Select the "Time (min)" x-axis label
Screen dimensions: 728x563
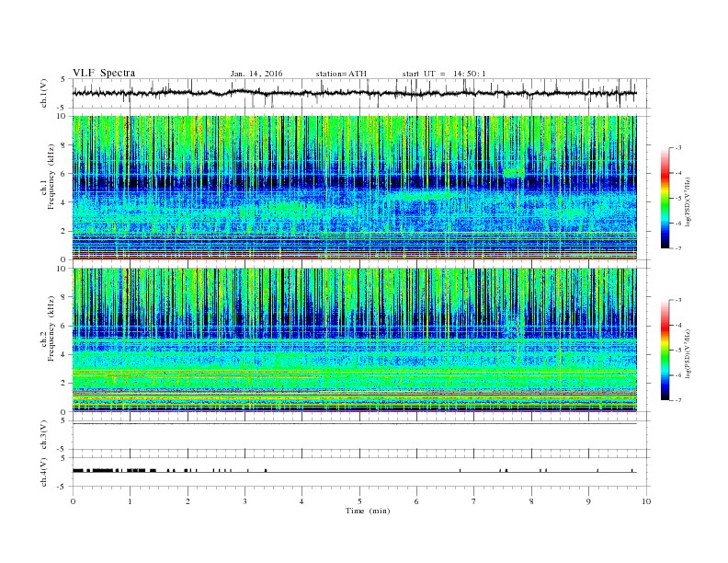[x=368, y=511]
